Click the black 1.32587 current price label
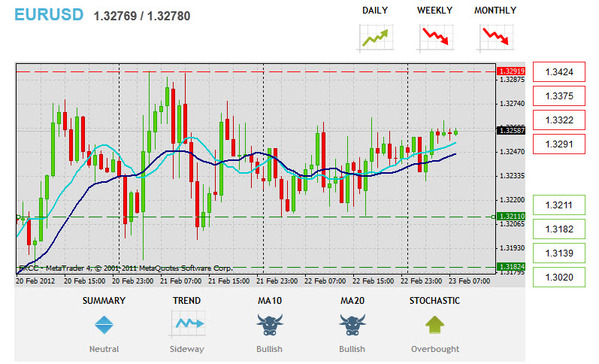The height and width of the screenshot is (364, 599). 511,131
